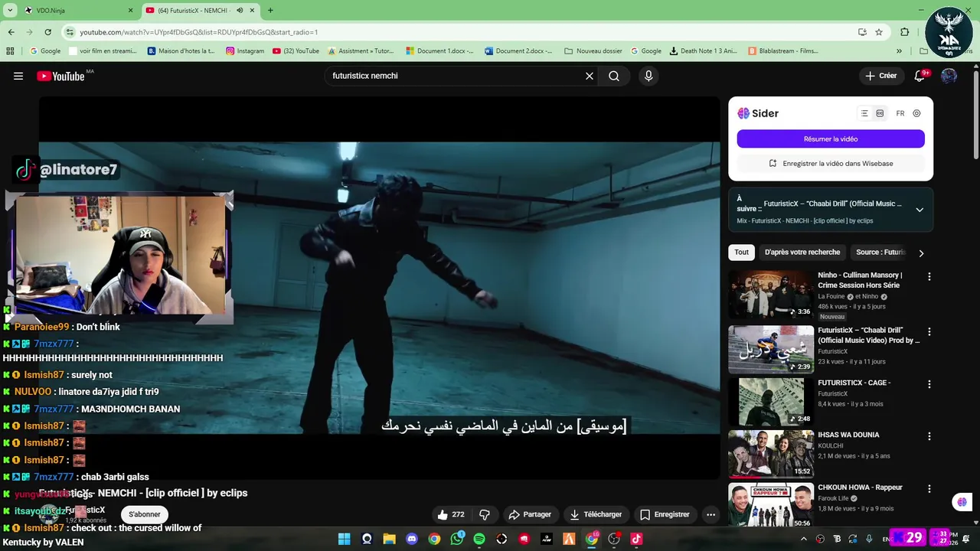Select the Source : Futuris chip
Screen dimensions: 980x551
tap(880, 253)
